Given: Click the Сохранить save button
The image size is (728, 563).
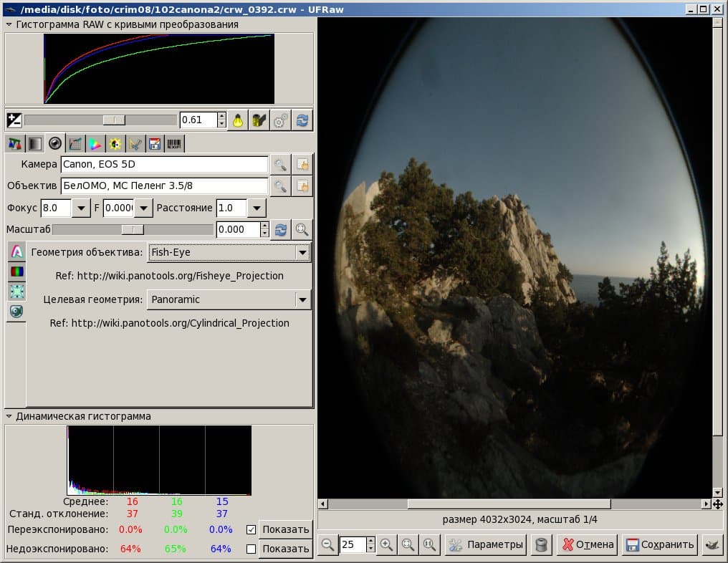Looking at the screenshot, I should (x=660, y=544).
